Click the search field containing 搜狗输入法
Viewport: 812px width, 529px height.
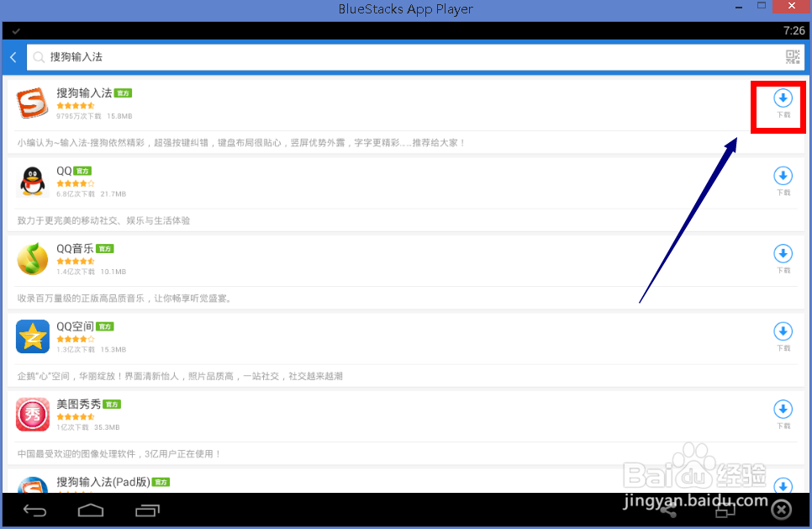click(x=414, y=57)
